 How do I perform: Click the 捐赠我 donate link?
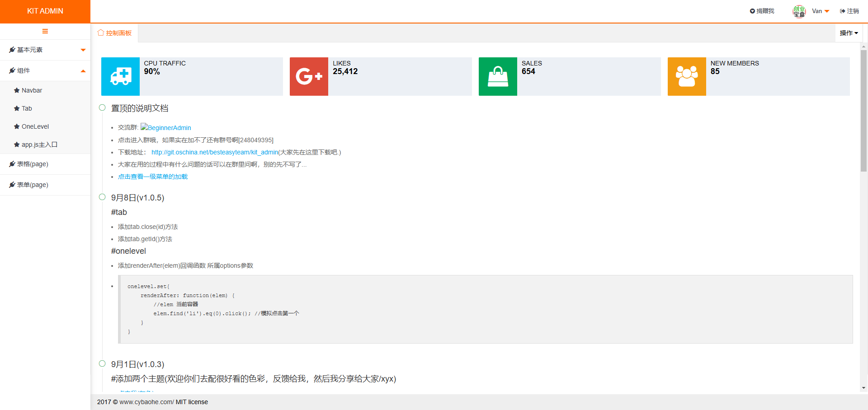[762, 11]
